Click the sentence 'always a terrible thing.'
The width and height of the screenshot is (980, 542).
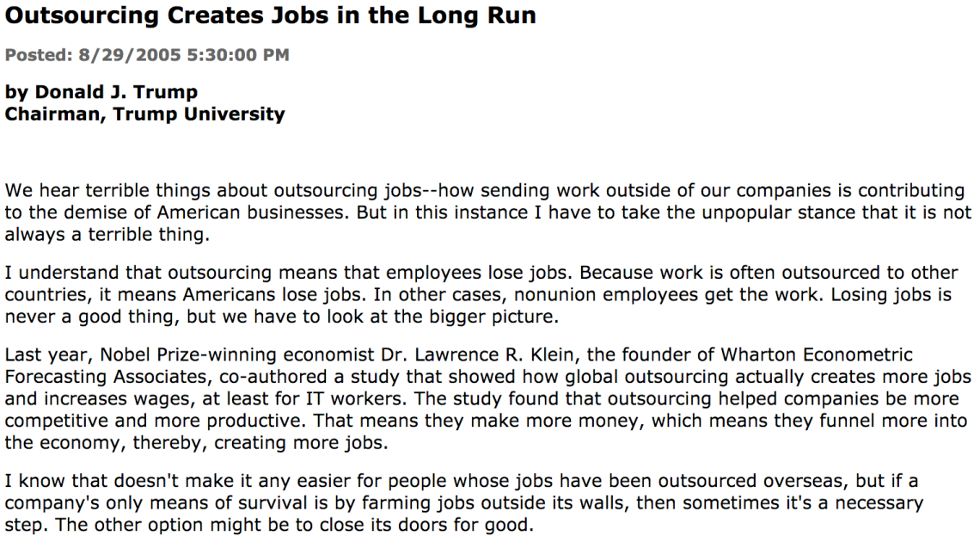[107, 234]
